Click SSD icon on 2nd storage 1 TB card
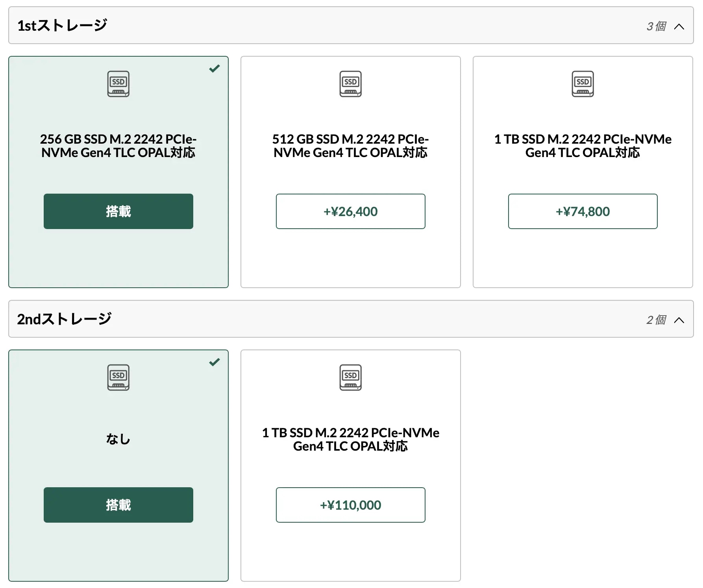This screenshot has height=588, width=703. tap(351, 377)
